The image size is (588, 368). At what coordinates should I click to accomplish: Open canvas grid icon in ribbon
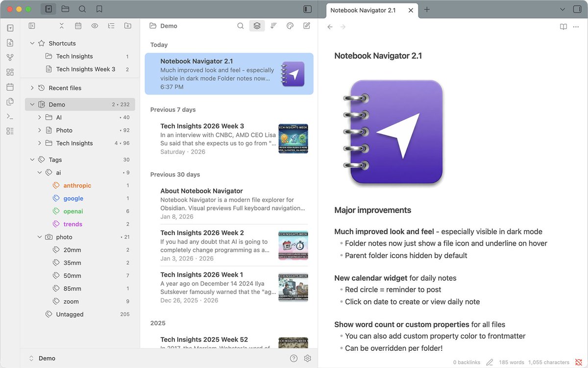pos(10,72)
